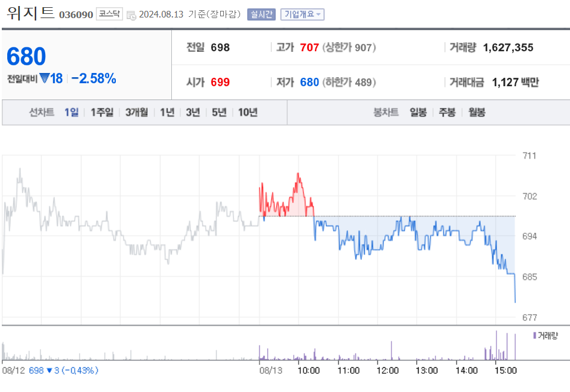Click the 전일 value 698

220,48
